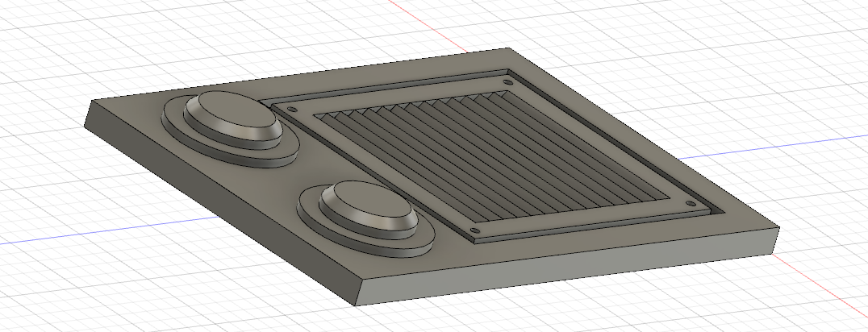
Task: Click the frame screw hole nearest the lower knob
Action: (474, 230)
